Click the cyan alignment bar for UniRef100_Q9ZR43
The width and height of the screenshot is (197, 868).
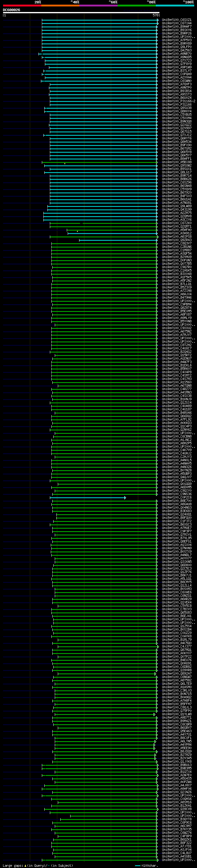coord(118,240)
